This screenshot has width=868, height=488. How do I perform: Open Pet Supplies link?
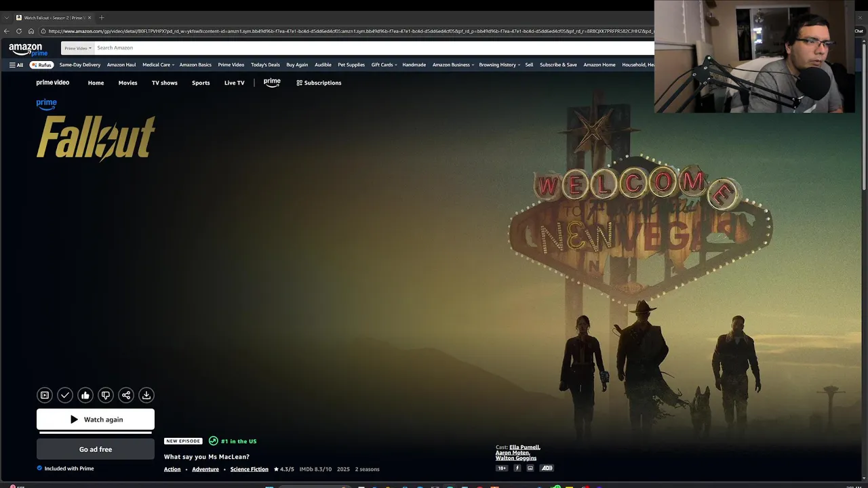pyautogui.click(x=351, y=65)
